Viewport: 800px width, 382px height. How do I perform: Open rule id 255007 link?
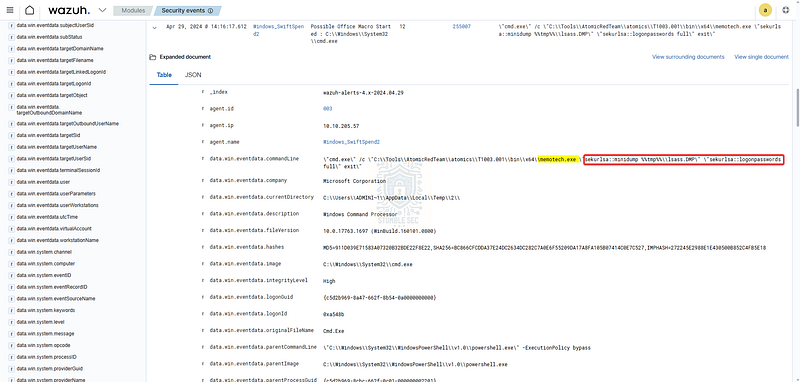461,26
